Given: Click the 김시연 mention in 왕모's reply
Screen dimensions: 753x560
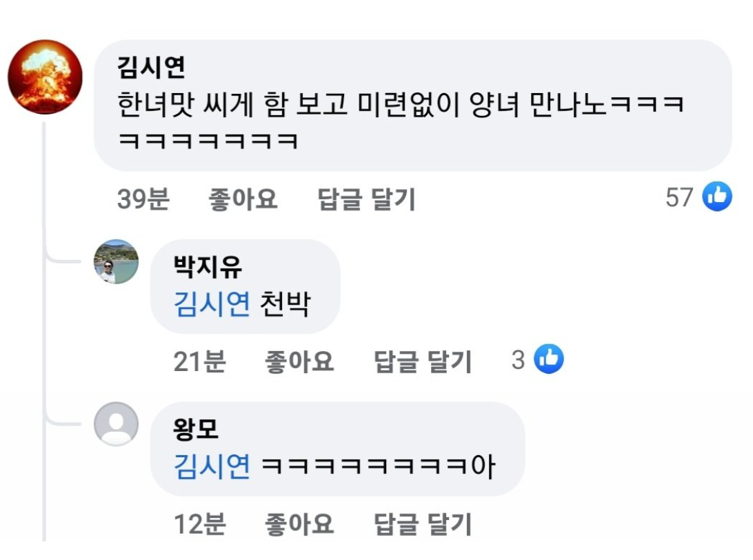Looking at the screenshot, I should pyautogui.click(x=212, y=467).
